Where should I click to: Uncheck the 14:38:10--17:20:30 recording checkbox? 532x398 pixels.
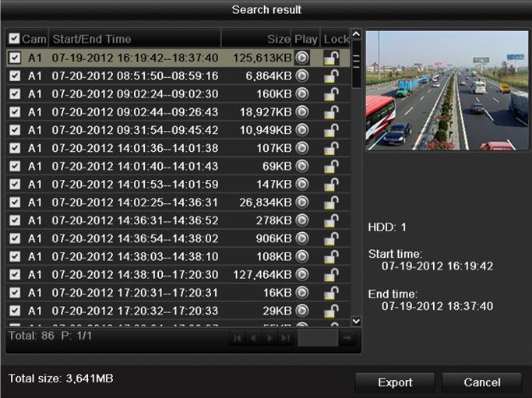pos(15,275)
